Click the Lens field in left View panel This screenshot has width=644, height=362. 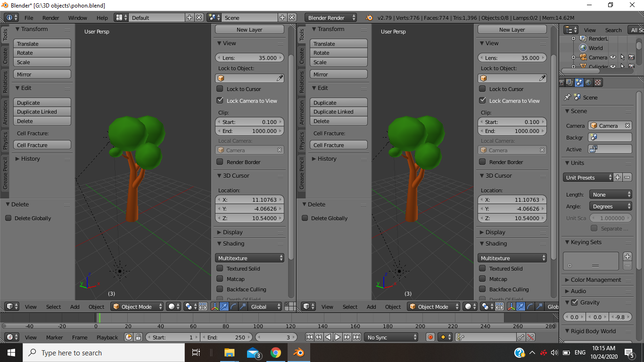pos(250,58)
